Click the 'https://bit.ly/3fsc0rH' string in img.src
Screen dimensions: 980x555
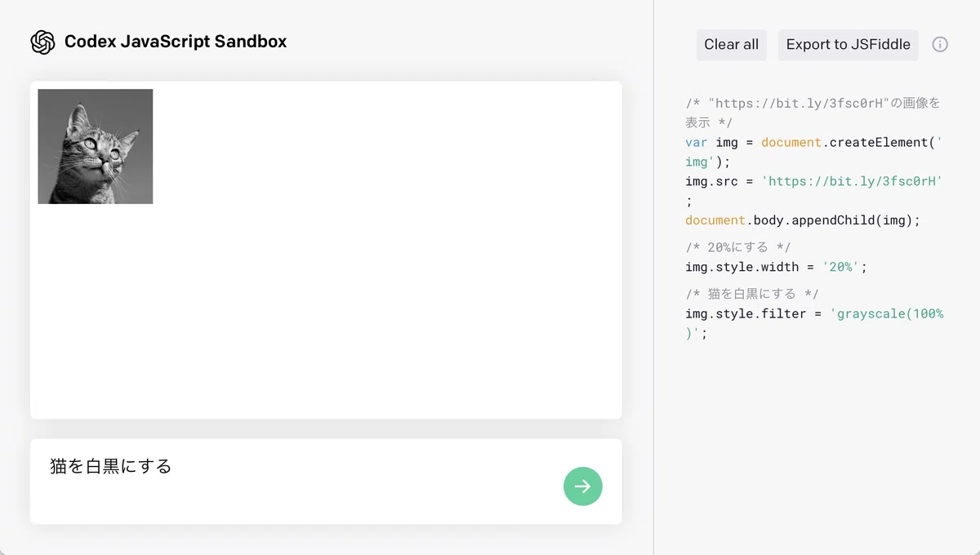click(x=852, y=181)
